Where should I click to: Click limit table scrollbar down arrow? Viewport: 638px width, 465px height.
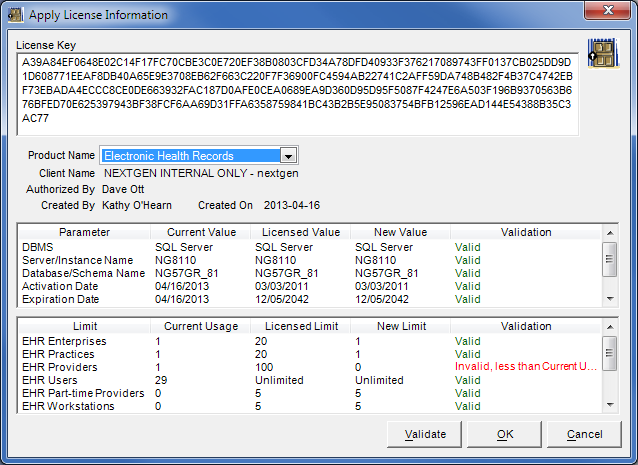[610, 405]
